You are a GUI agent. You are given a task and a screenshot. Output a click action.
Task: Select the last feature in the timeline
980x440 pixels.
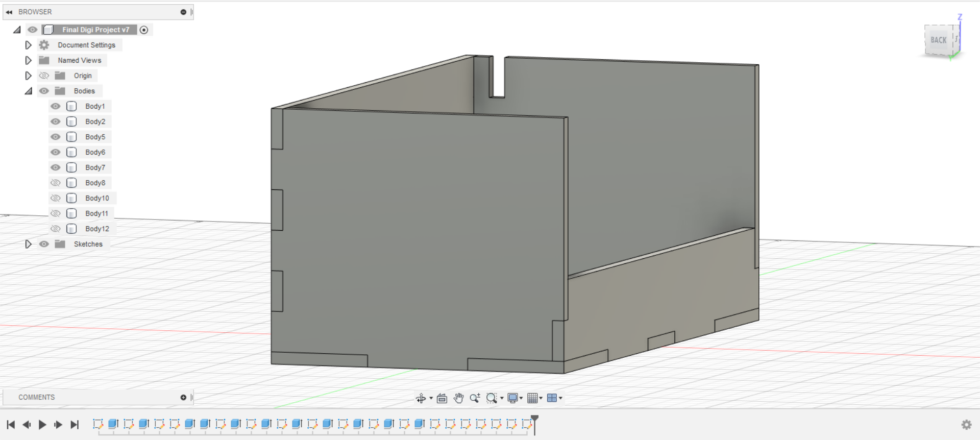pyautogui.click(x=527, y=424)
